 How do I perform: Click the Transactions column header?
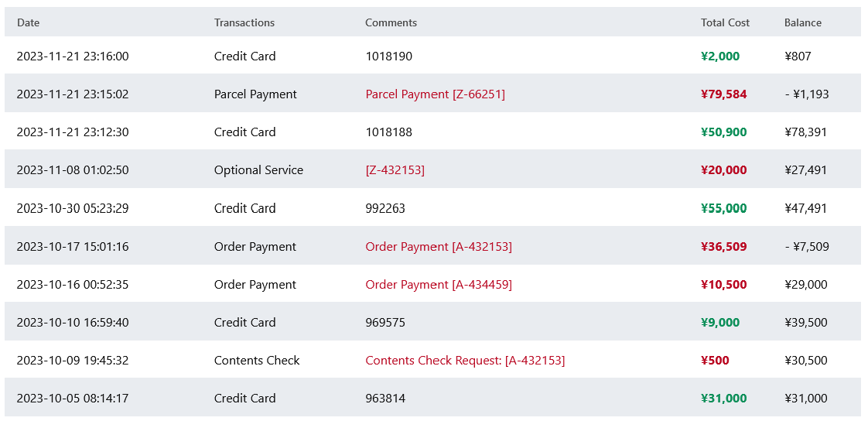point(244,23)
